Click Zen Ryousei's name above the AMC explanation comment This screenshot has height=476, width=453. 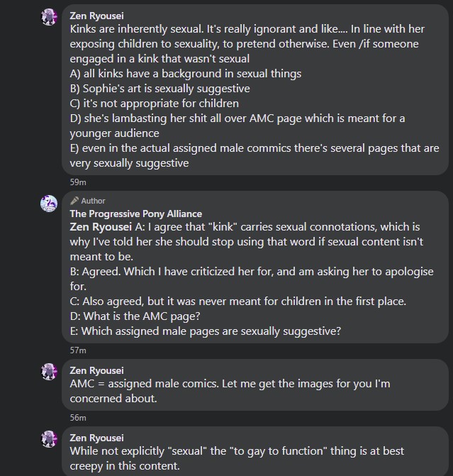(96, 370)
